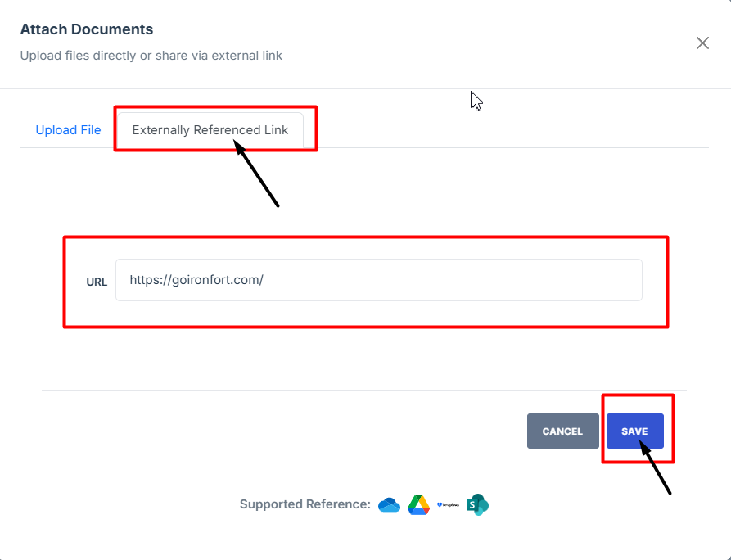Select the Externally Referenced Link tab
Viewport: 731px width, 560px height.
pyautogui.click(x=210, y=130)
